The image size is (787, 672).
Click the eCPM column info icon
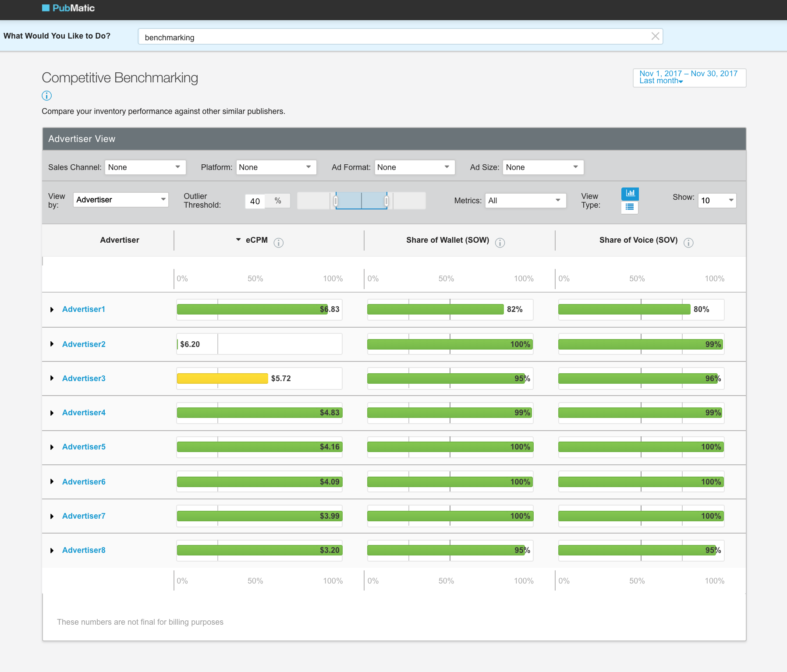click(278, 243)
